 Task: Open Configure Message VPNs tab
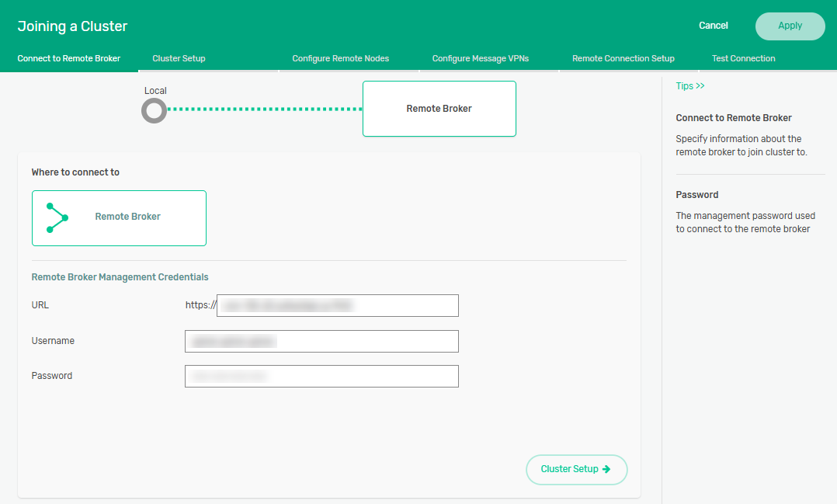(x=480, y=58)
